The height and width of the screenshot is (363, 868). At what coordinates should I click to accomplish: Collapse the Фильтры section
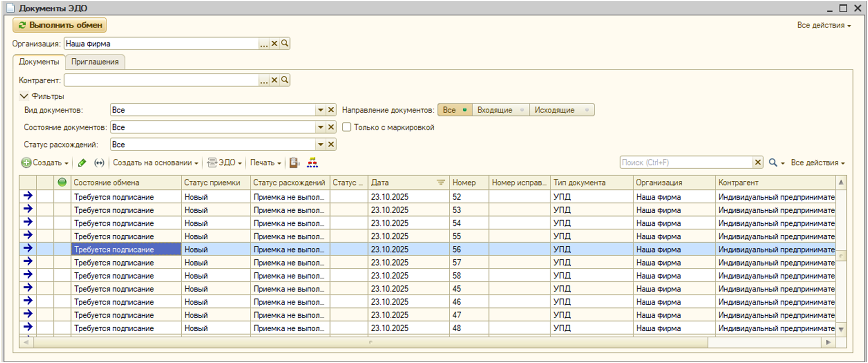[x=24, y=96]
